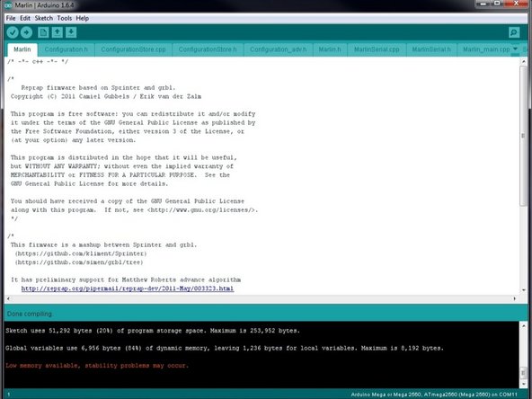The image size is (532, 399).
Task: Open the Sketch menu
Action: click(x=44, y=18)
